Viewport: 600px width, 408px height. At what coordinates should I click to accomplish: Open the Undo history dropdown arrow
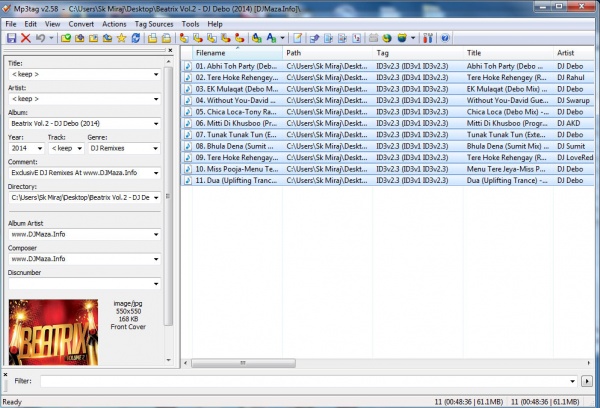[51, 38]
